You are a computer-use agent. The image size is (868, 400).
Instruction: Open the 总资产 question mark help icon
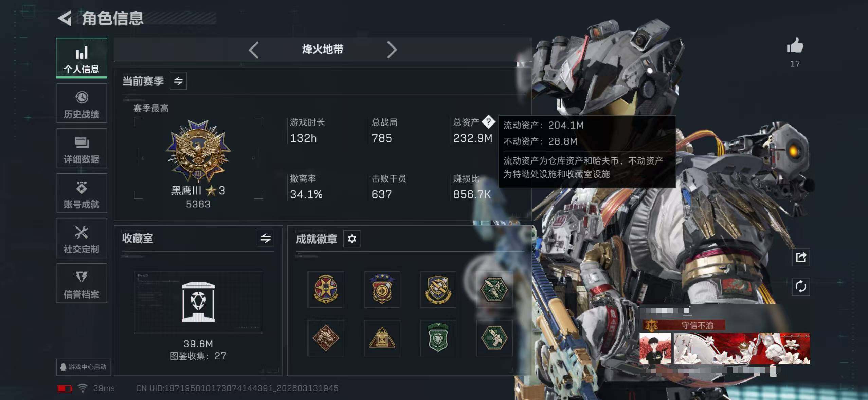pyautogui.click(x=488, y=122)
